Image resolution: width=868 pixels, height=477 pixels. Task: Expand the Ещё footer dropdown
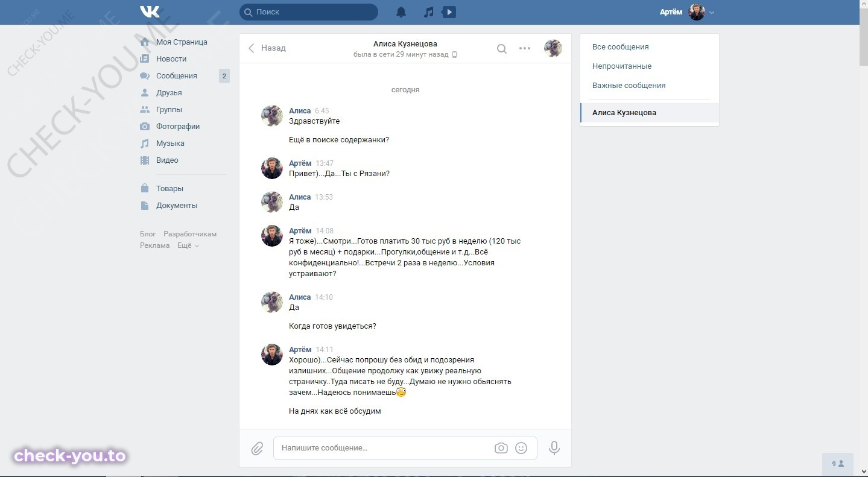click(x=188, y=245)
